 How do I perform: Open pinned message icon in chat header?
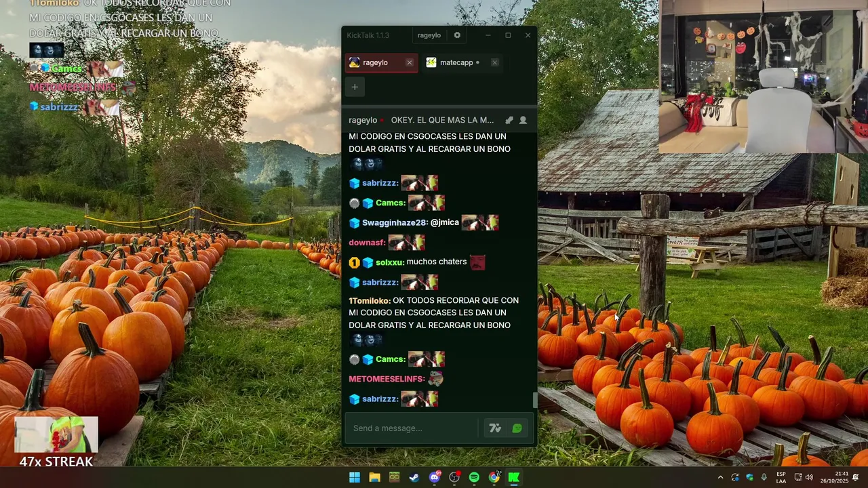509,120
